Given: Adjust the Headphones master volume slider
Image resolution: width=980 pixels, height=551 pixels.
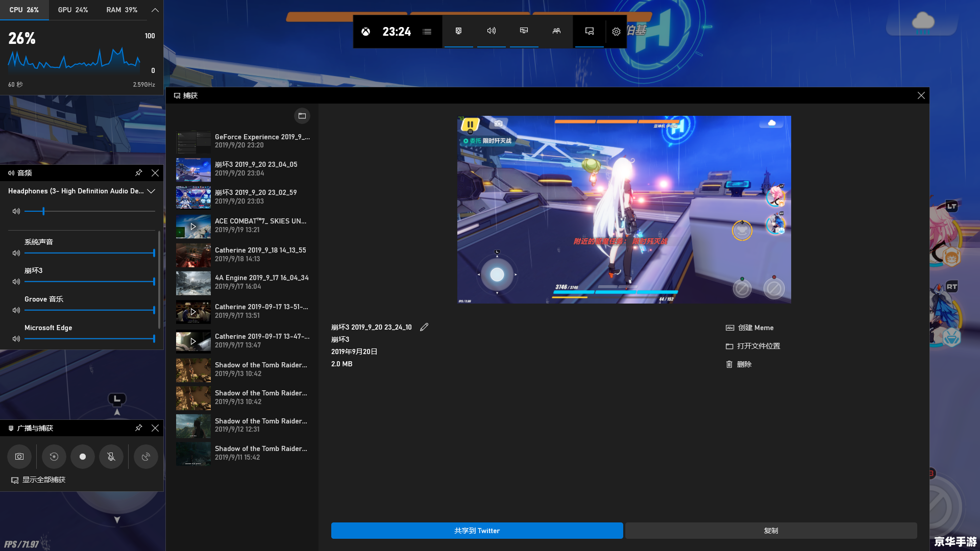Looking at the screenshot, I should click(x=90, y=211).
